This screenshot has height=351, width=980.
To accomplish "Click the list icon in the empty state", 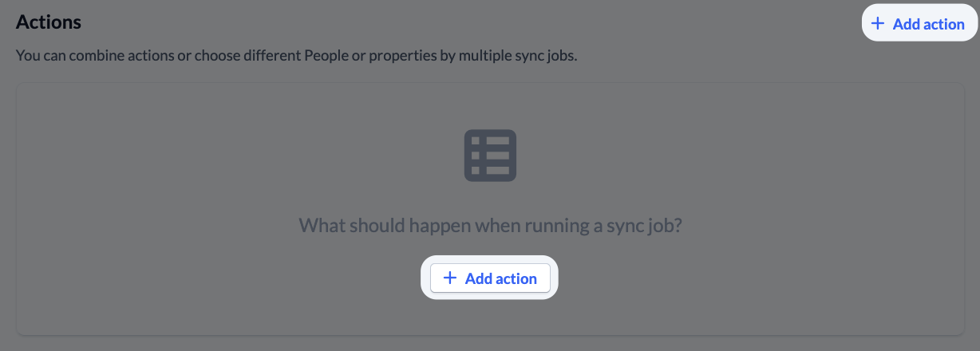I will [x=490, y=155].
